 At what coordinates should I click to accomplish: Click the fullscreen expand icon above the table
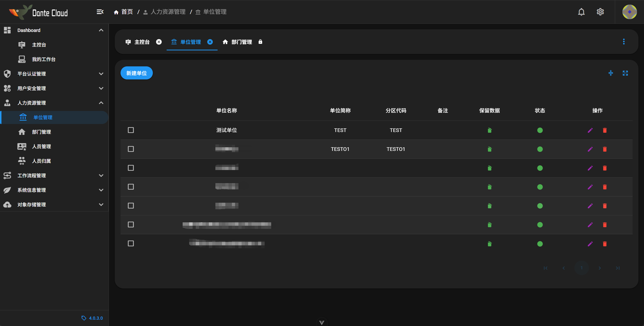pos(625,73)
